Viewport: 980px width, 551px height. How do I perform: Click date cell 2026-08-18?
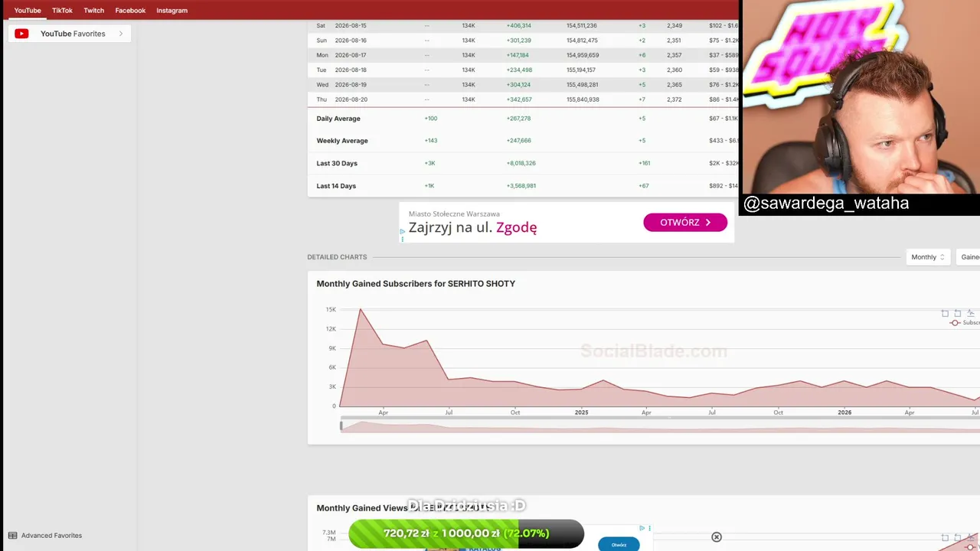coord(351,70)
